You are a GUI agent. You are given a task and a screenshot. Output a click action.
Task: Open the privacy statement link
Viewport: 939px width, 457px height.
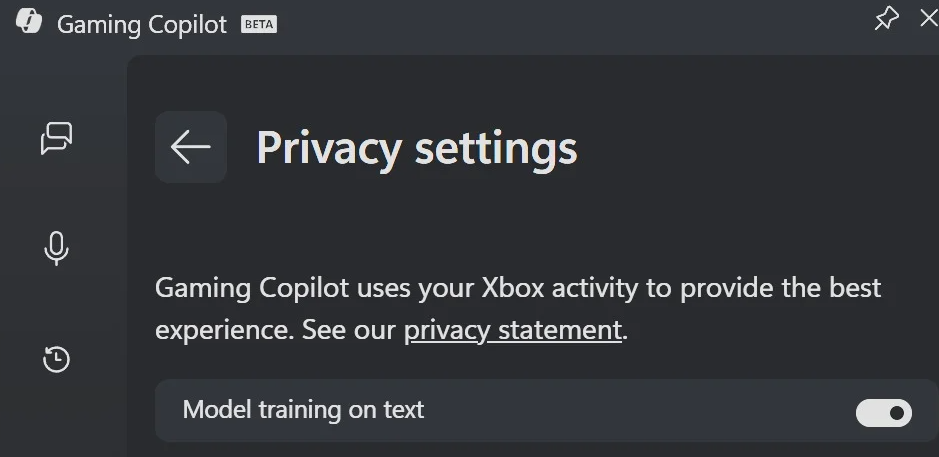point(512,330)
